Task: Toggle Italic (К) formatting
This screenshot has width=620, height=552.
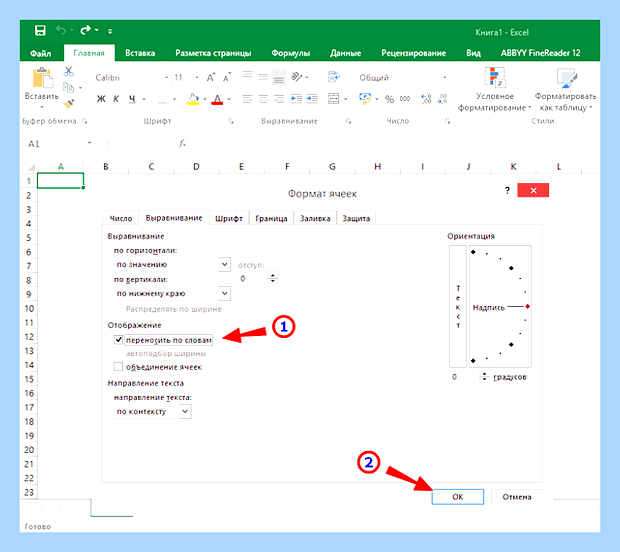Action: (x=116, y=99)
